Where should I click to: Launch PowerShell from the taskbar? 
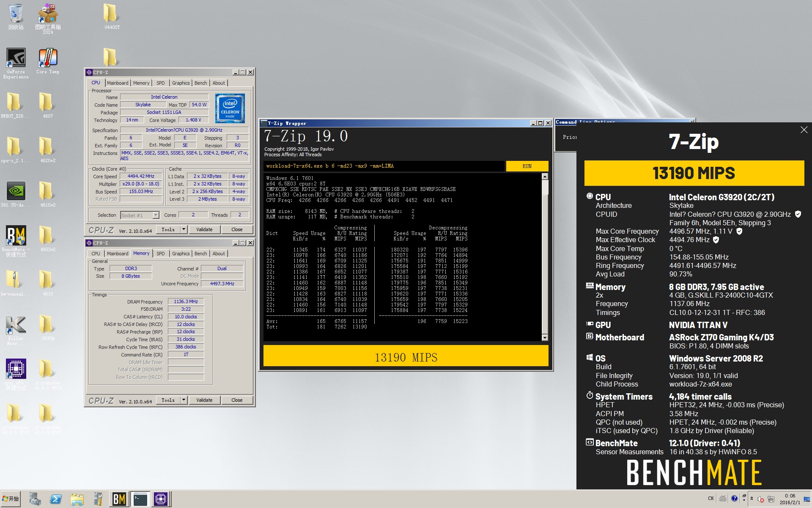coord(56,500)
